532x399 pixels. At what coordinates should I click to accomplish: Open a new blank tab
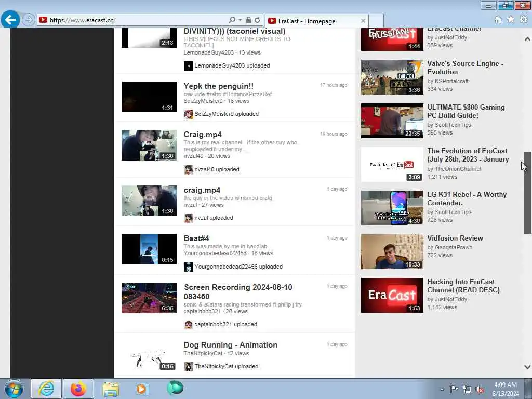[x=376, y=21]
